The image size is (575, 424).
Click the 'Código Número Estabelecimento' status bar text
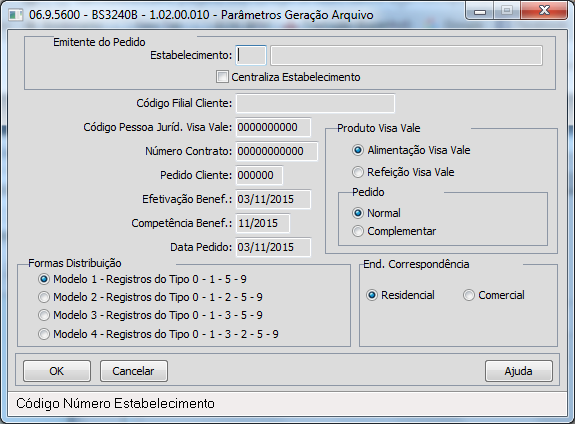pos(116,403)
